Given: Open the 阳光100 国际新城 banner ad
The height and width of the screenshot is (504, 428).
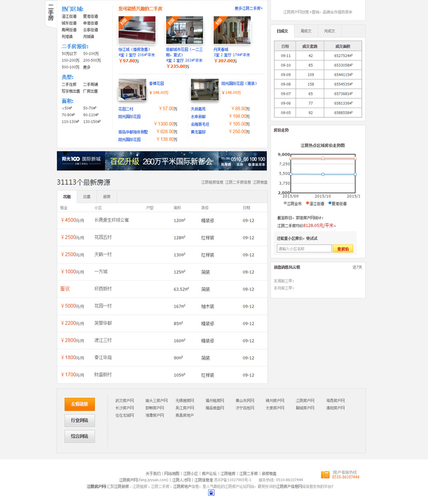Looking at the screenshot, I should tap(162, 161).
